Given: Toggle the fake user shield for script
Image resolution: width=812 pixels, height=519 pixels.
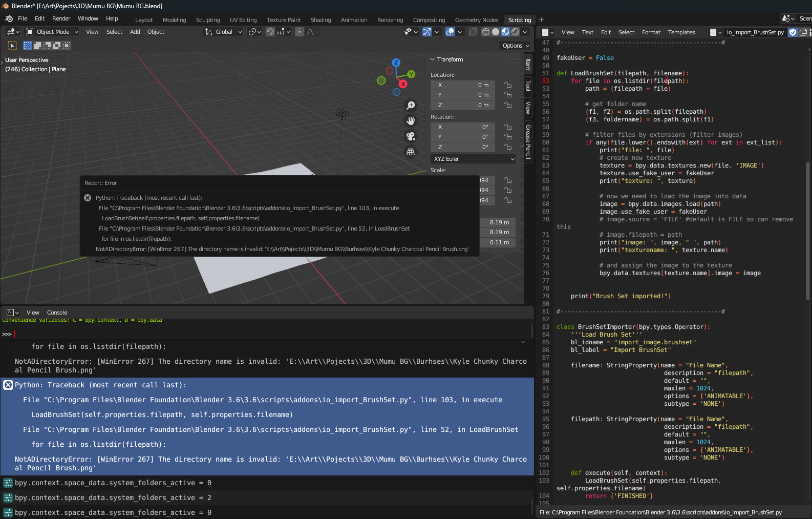Looking at the screenshot, I should coord(793,32).
